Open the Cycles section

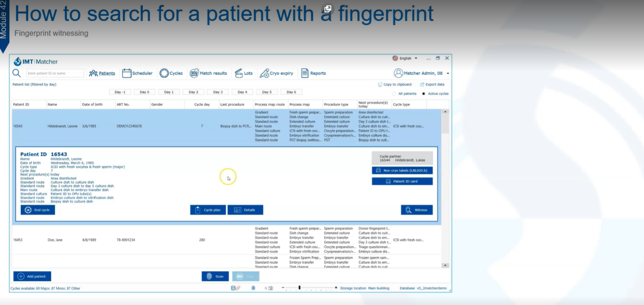(171, 73)
